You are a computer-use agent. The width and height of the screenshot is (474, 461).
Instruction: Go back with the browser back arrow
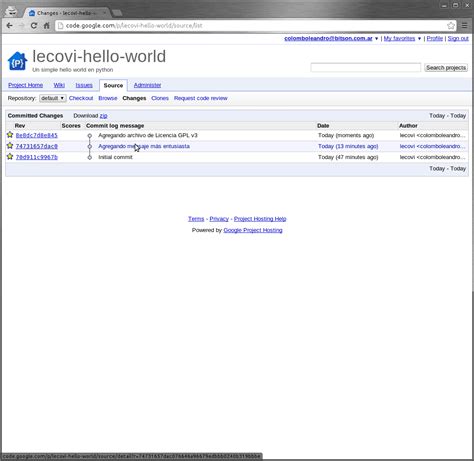(x=9, y=25)
